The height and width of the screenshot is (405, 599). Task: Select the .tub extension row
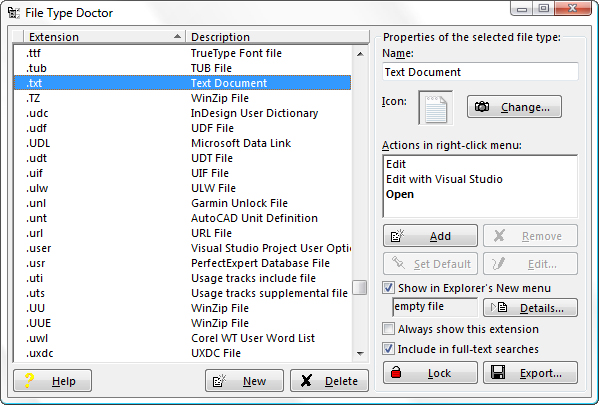pyautogui.click(x=182, y=68)
